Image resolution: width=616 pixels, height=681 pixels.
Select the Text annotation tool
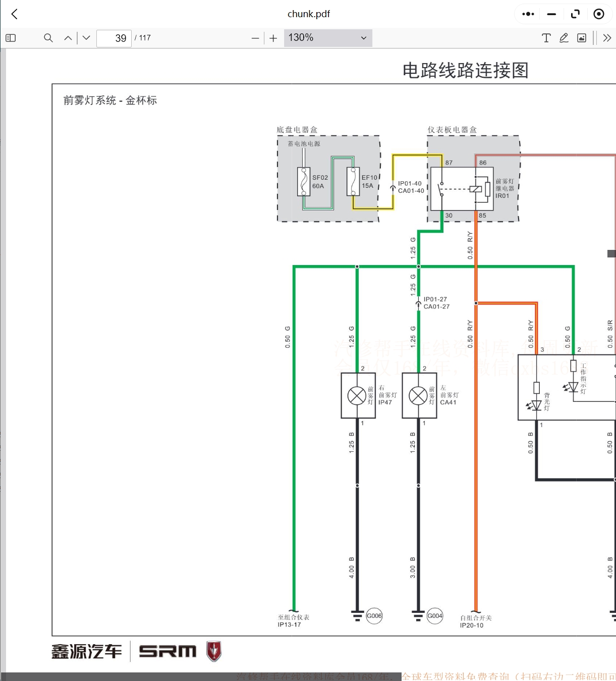click(546, 37)
